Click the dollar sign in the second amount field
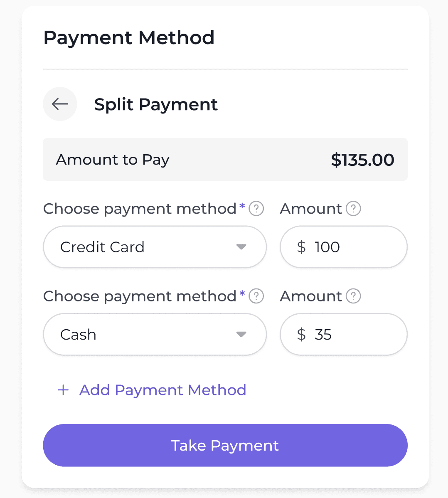 [x=300, y=334]
